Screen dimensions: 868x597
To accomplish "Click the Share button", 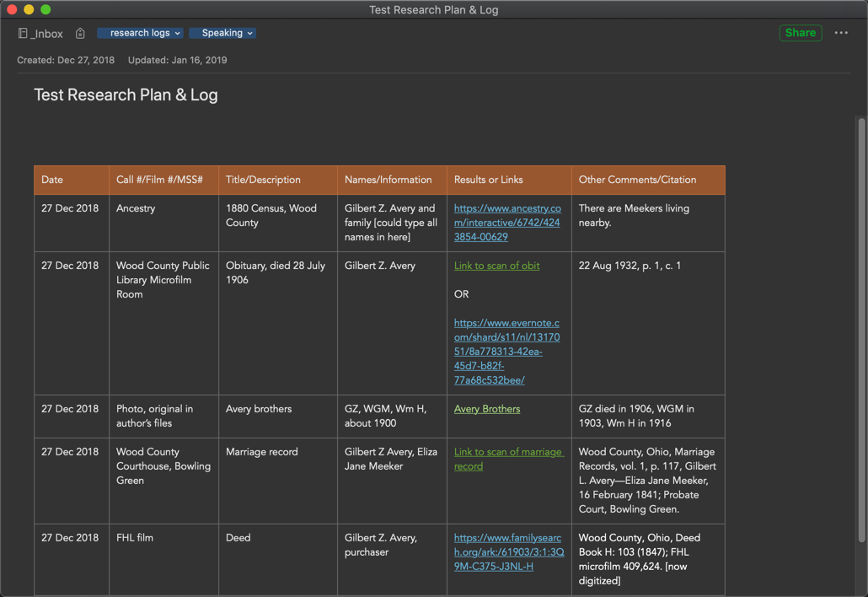I will pyautogui.click(x=800, y=33).
